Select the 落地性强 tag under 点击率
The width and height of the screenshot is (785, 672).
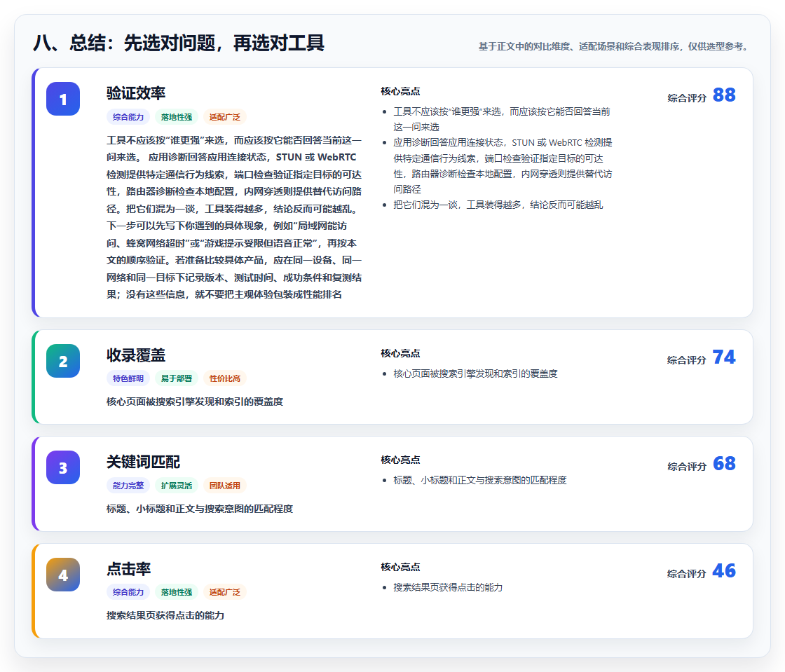pos(176,592)
